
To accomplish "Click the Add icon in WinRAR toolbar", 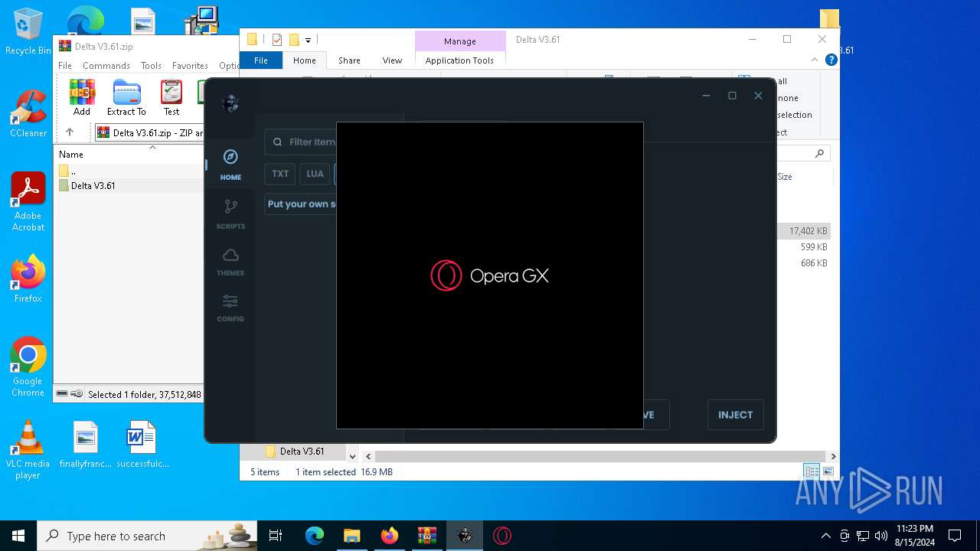I will (82, 98).
